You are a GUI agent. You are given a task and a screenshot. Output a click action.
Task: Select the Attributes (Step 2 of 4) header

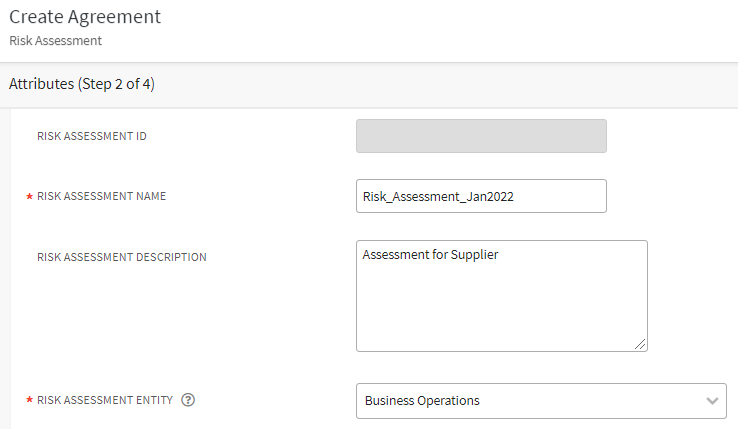[x=82, y=84]
